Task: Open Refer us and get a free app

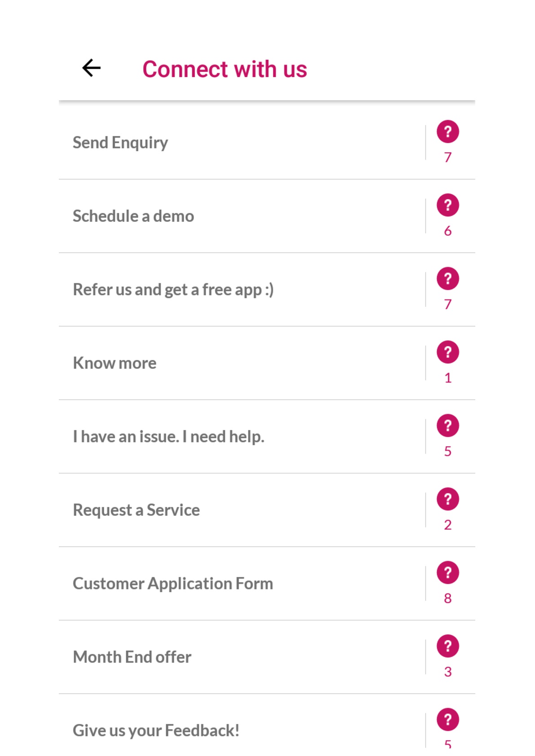Action: (x=173, y=290)
